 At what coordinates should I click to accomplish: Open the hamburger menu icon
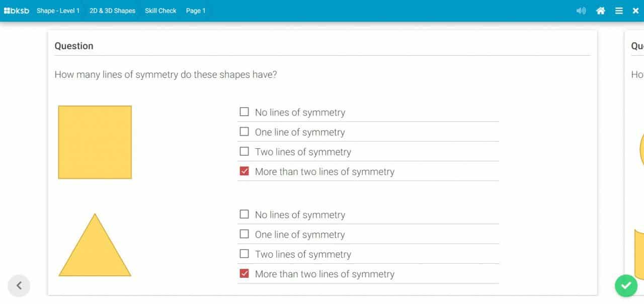coord(619,11)
